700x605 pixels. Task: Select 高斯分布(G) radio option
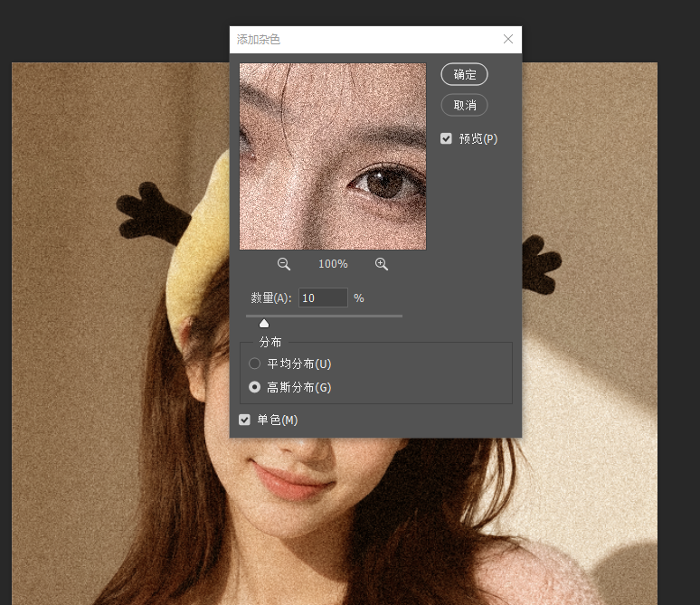pyautogui.click(x=254, y=387)
